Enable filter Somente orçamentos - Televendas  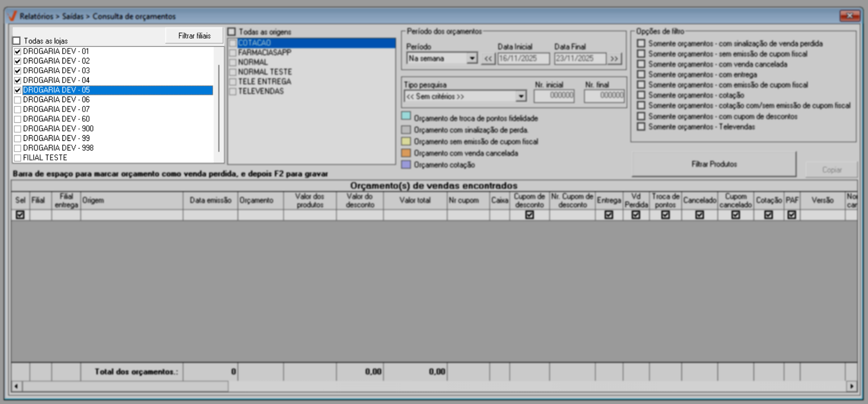[x=641, y=127]
